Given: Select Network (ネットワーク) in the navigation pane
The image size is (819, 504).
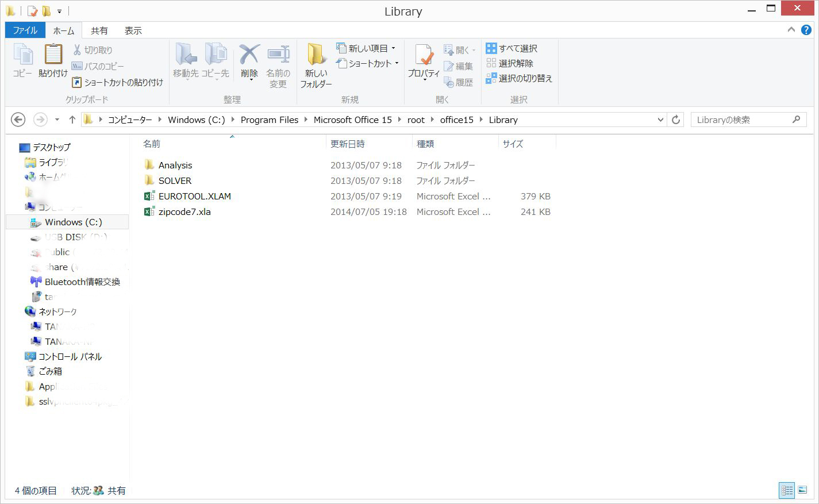Looking at the screenshot, I should (51, 311).
